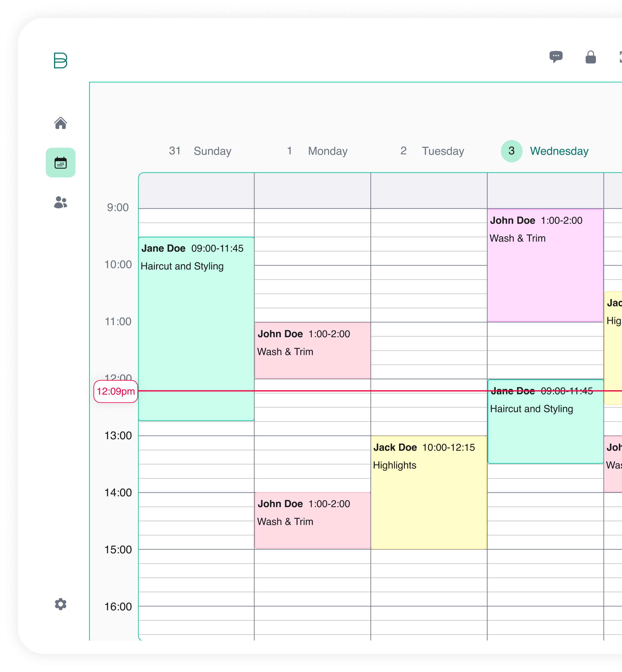Image resolution: width=622 pixels, height=672 pixels.
Task: Open the Home page icon
Action: (61, 123)
